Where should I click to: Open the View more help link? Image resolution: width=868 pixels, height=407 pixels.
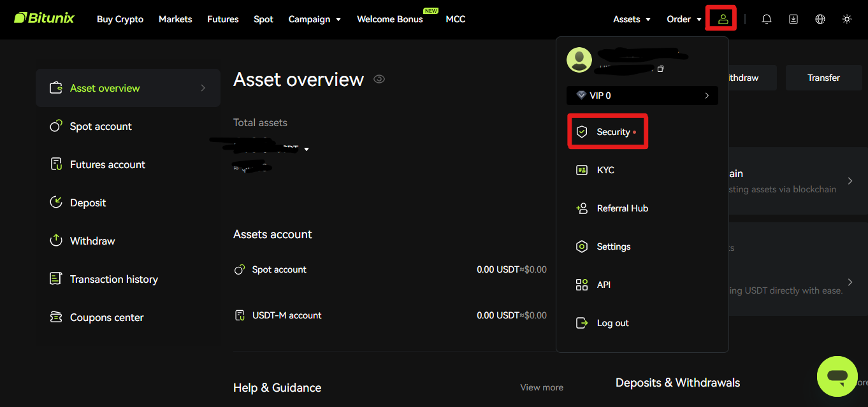(x=542, y=387)
